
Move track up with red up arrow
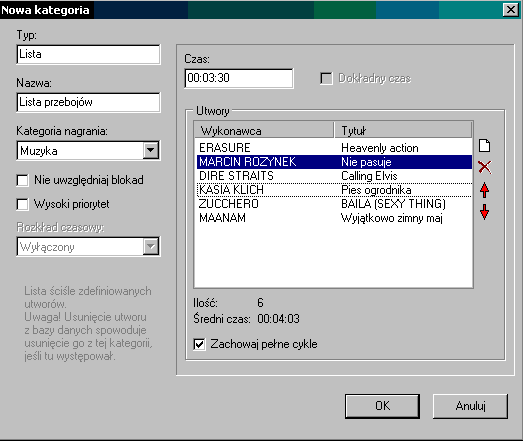tap(484, 190)
